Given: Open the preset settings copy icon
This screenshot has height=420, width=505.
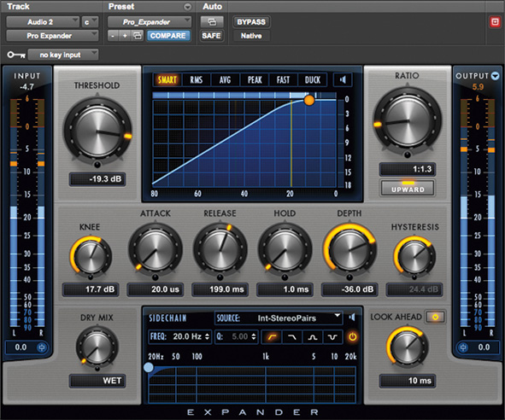Looking at the screenshot, I should (x=138, y=35).
